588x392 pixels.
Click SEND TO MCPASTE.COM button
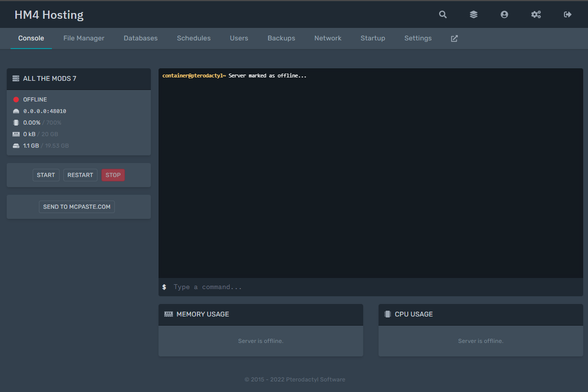coord(77,207)
